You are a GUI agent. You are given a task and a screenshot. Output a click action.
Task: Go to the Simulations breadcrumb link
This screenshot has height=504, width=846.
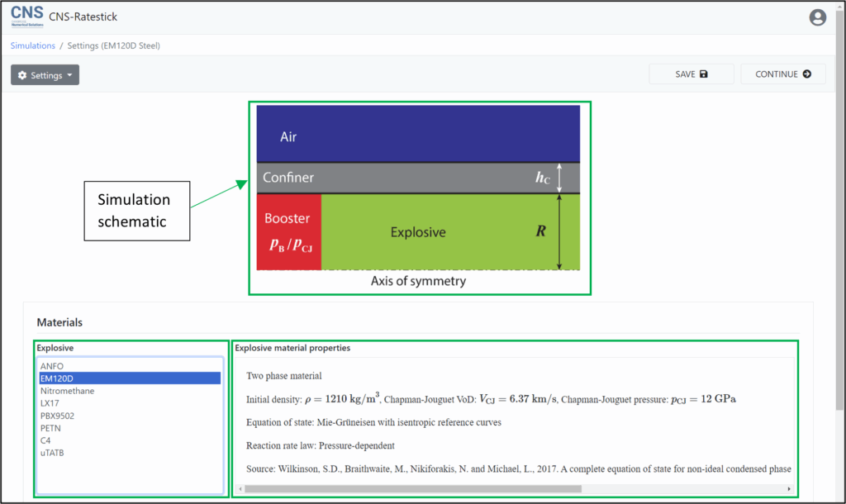(x=33, y=46)
